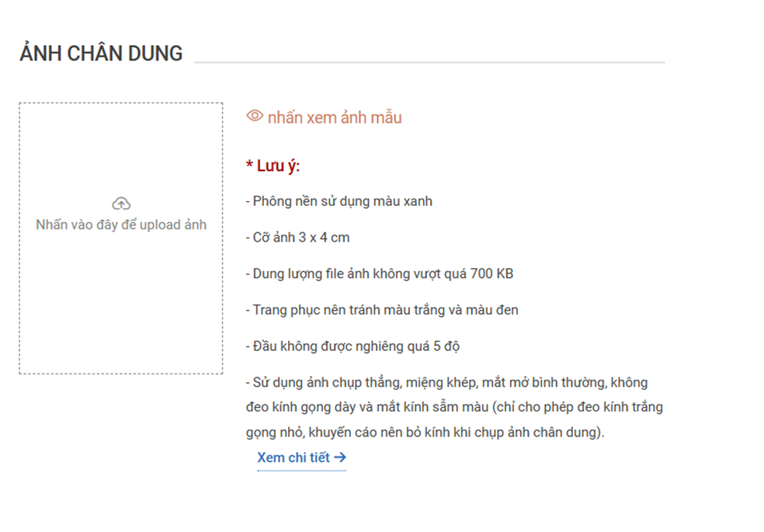Click the red asterisk before Lưu ý
The image size is (764, 532).
point(249,167)
